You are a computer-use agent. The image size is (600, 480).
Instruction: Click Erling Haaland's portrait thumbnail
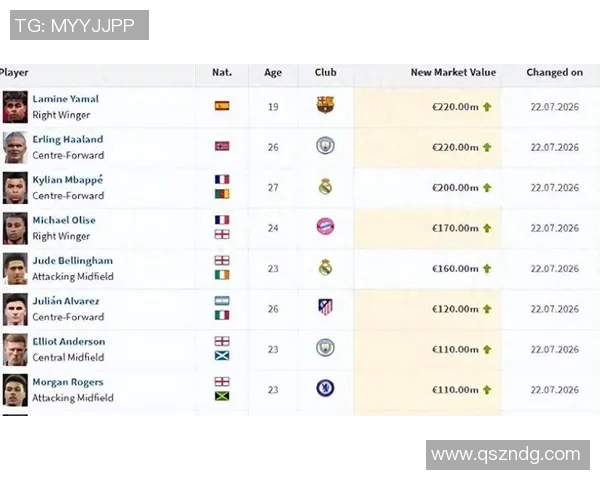[15, 147]
